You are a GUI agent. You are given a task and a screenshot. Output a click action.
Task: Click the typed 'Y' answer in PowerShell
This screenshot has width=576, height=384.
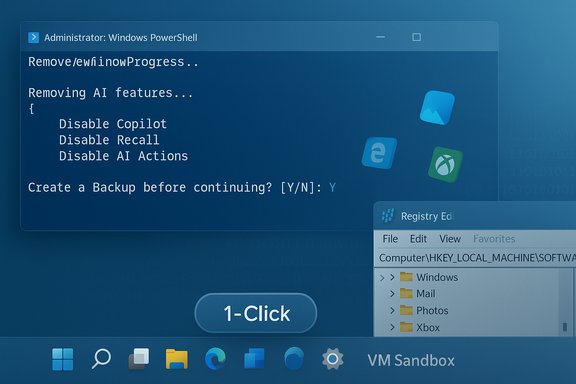[x=332, y=188]
